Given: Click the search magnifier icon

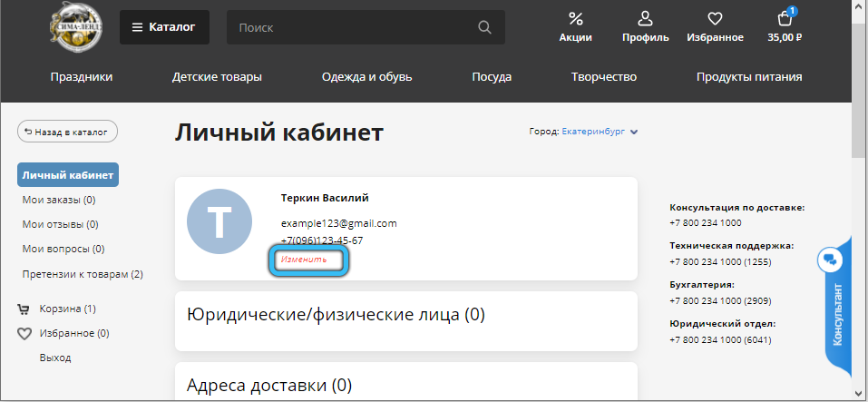Looking at the screenshot, I should (485, 27).
